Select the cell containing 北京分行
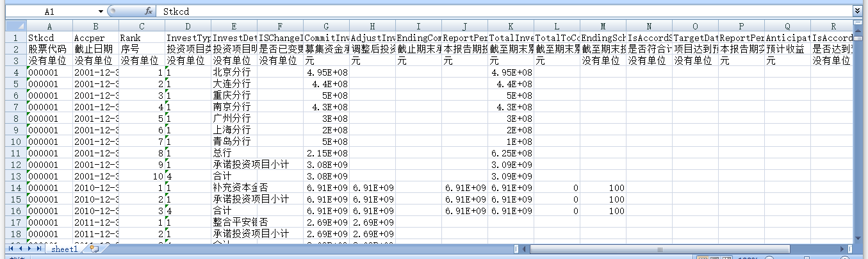868x259 pixels. tap(234, 72)
